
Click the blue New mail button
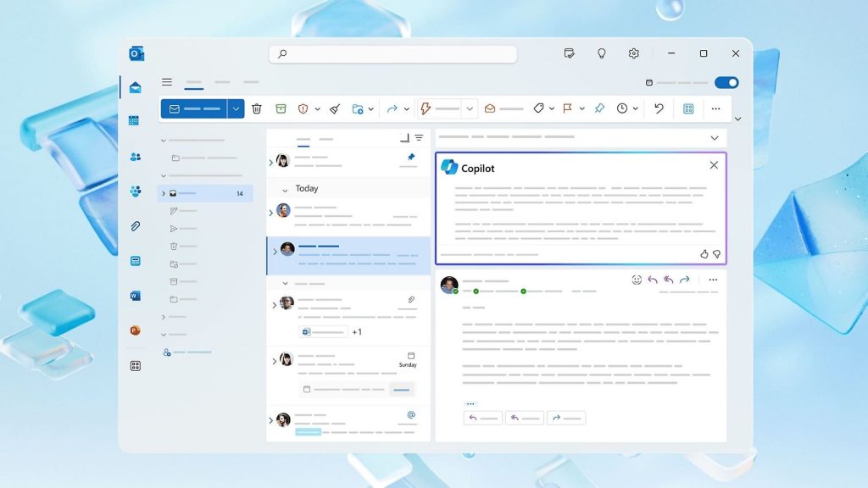tap(193, 108)
